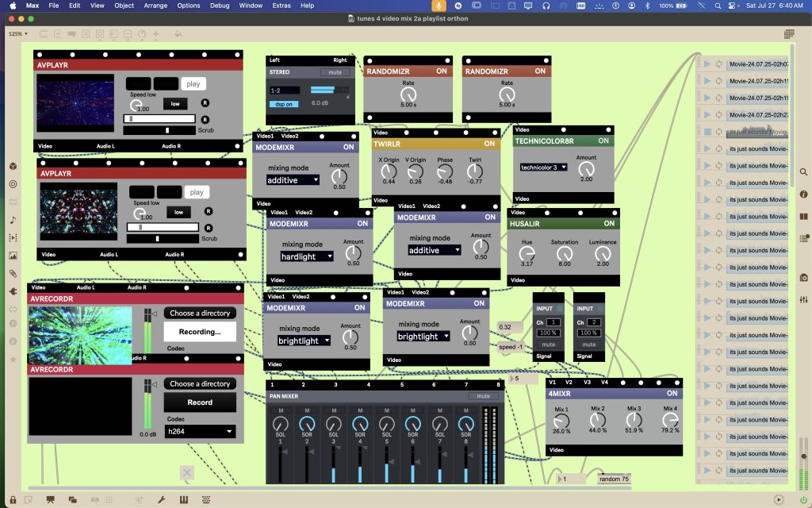Open the Arrange menu
Image resolution: width=812 pixels, height=508 pixels.
(155, 6)
